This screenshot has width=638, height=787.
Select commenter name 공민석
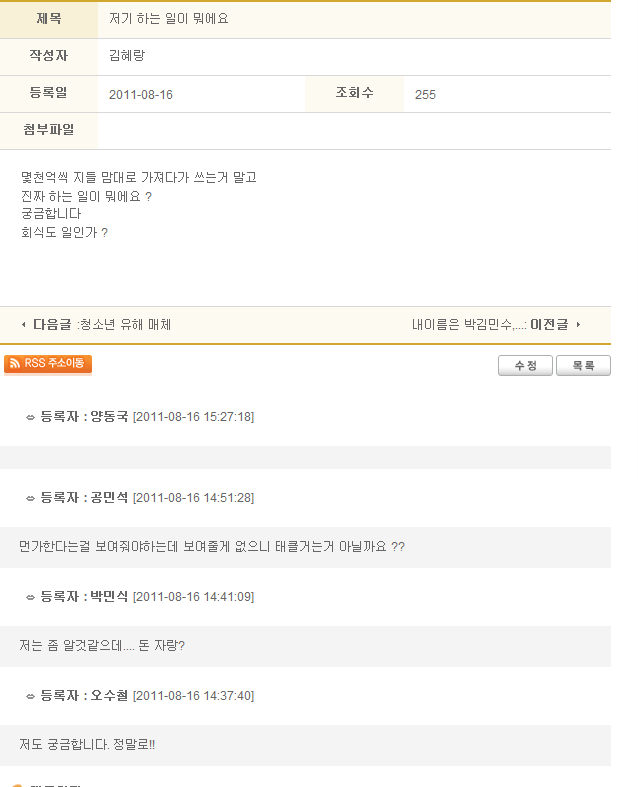pyautogui.click(x=109, y=497)
